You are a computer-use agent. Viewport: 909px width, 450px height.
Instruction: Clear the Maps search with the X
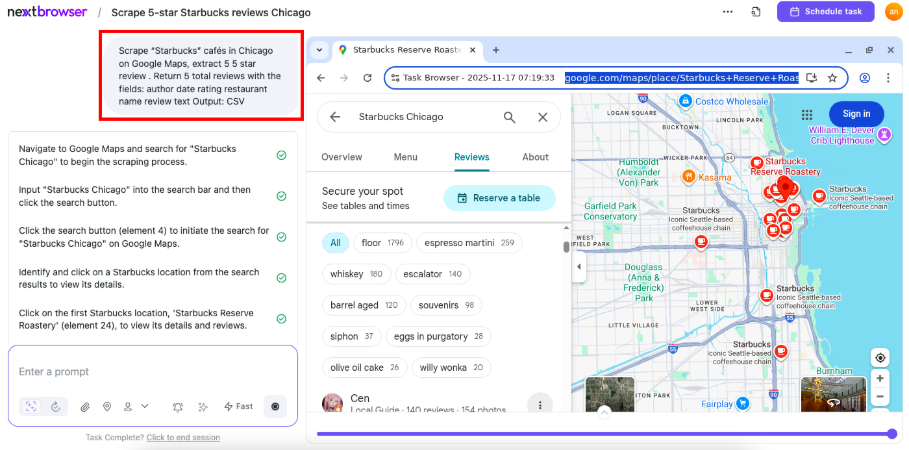pos(543,117)
